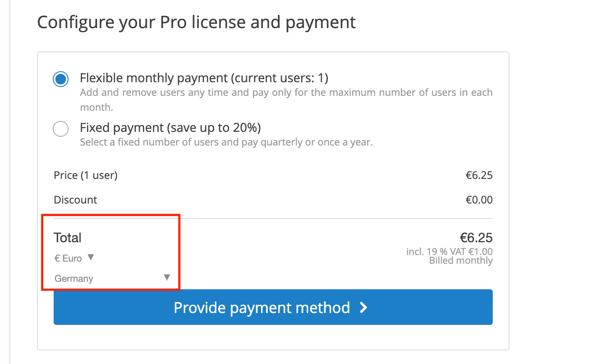Screen dimensions: 611x364
Task: Click the Price (1 user) row
Action: coord(85,175)
